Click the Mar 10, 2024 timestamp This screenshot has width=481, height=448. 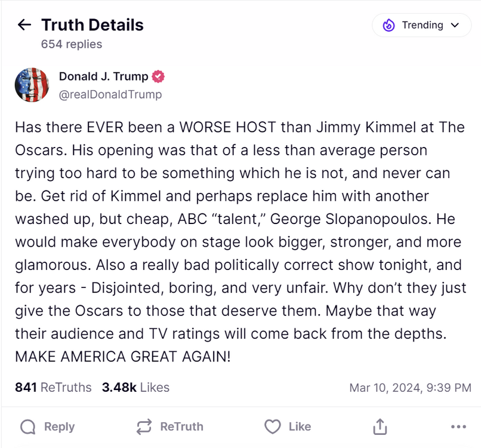coord(410,388)
